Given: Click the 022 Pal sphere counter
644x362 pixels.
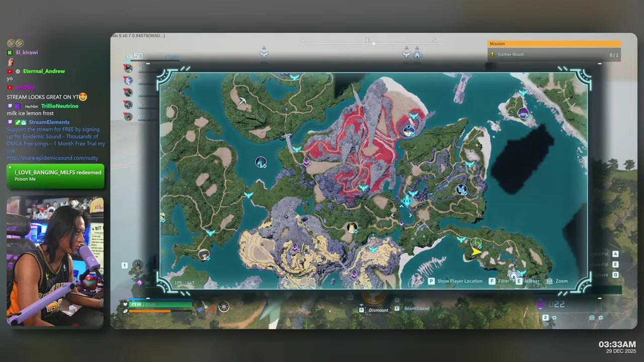Looking at the screenshot, I should tap(556, 304).
